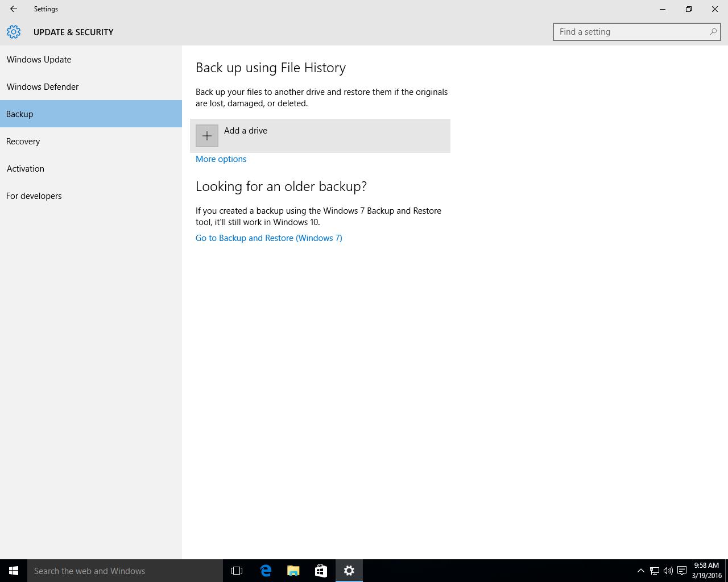
Task: Click the search magnifier in Find a setting
Action: coord(713,32)
